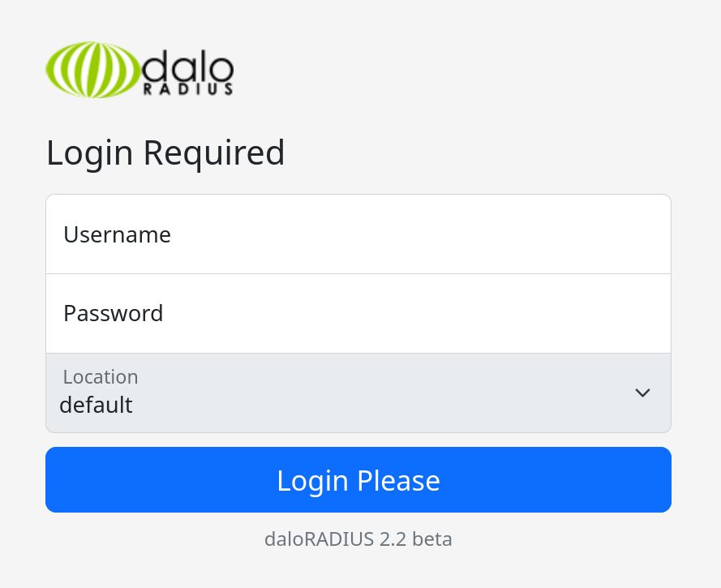
Task: Focus the Username input field
Action: click(358, 234)
